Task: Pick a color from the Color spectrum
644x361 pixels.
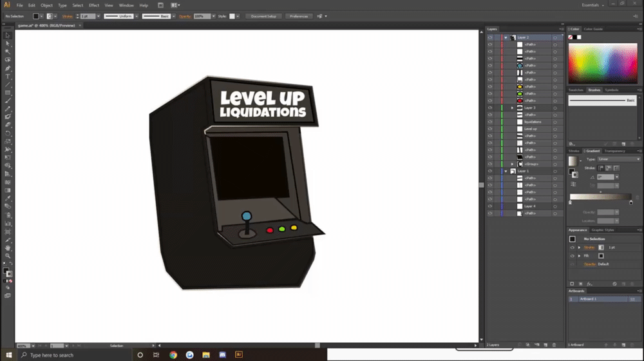Action: (x=603, y=63)
